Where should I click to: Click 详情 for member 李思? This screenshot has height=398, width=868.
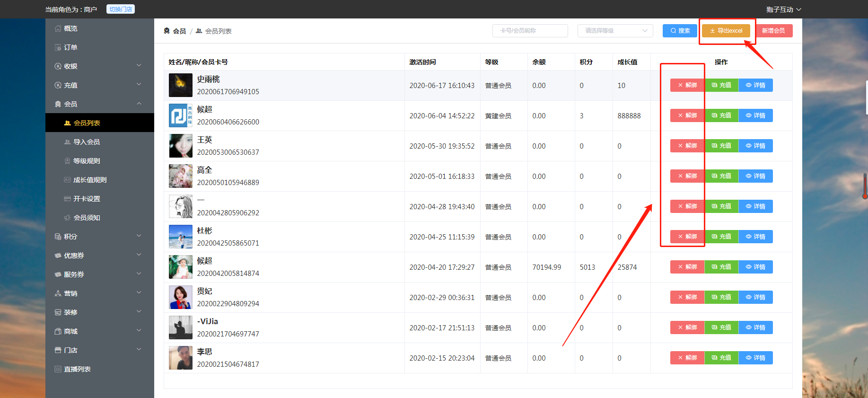pyautogui.click(x=755, y=358)
